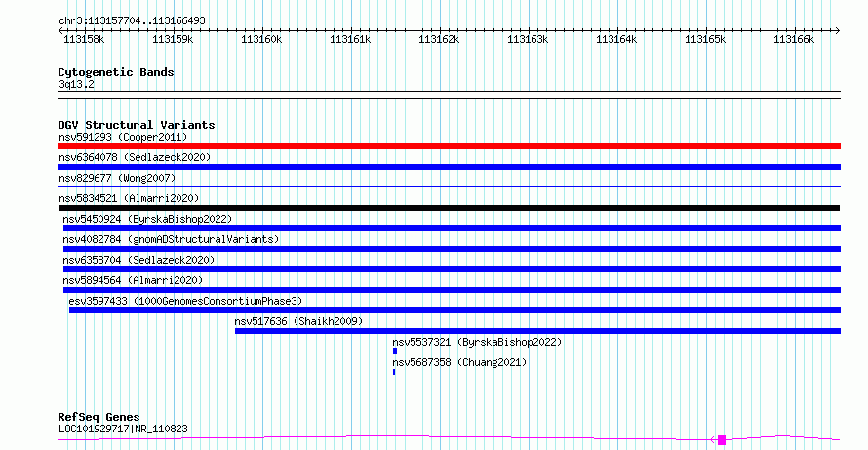Click the 113163k ruler label
Image resolution: width=868 pixels, height=450 pixels.
pos(528,39)
